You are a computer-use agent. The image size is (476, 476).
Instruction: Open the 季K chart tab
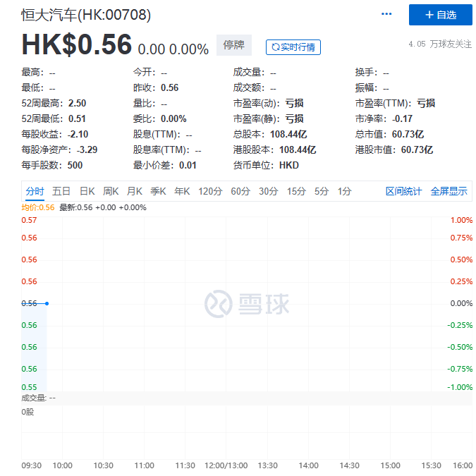point(158,191)
